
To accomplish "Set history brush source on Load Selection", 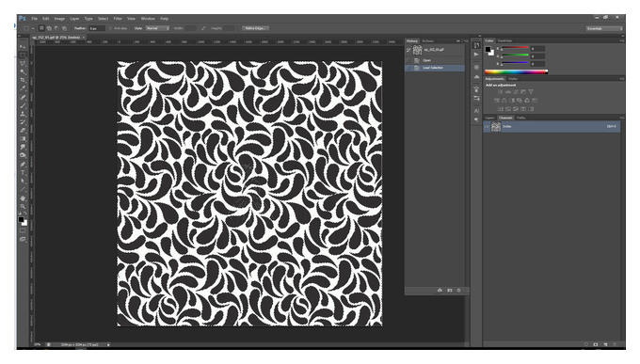I will (408, 68).
